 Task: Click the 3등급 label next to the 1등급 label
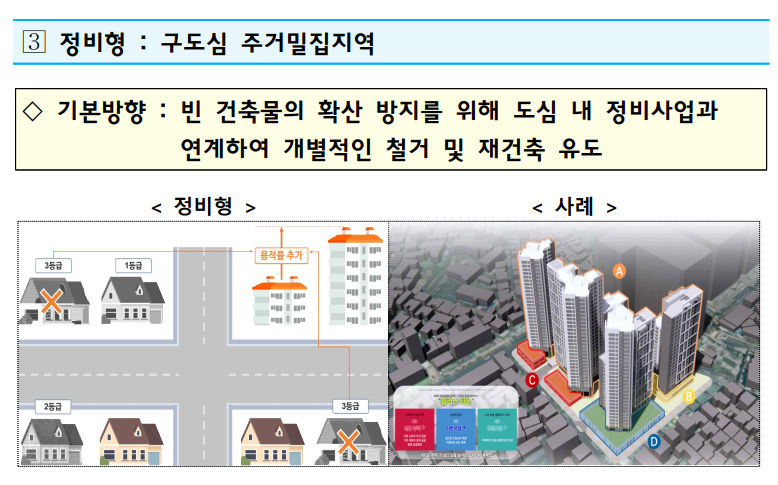53,266
